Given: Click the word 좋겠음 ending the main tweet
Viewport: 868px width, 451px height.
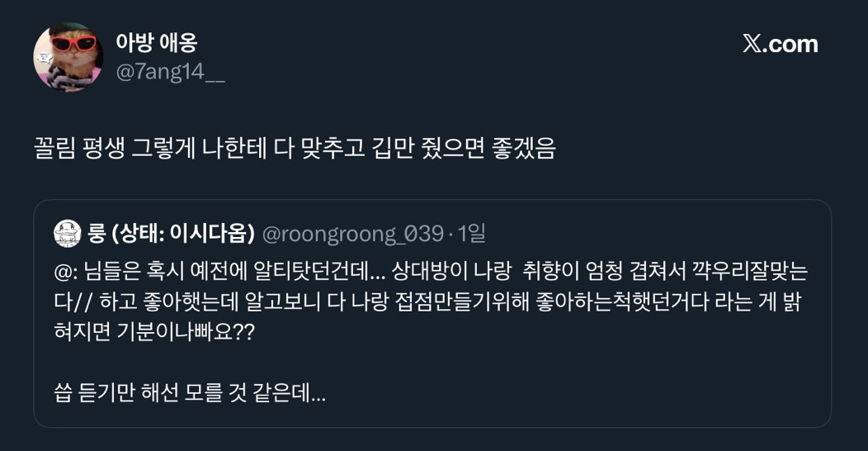Looking at the screenshot, I should tap(523, 149).
